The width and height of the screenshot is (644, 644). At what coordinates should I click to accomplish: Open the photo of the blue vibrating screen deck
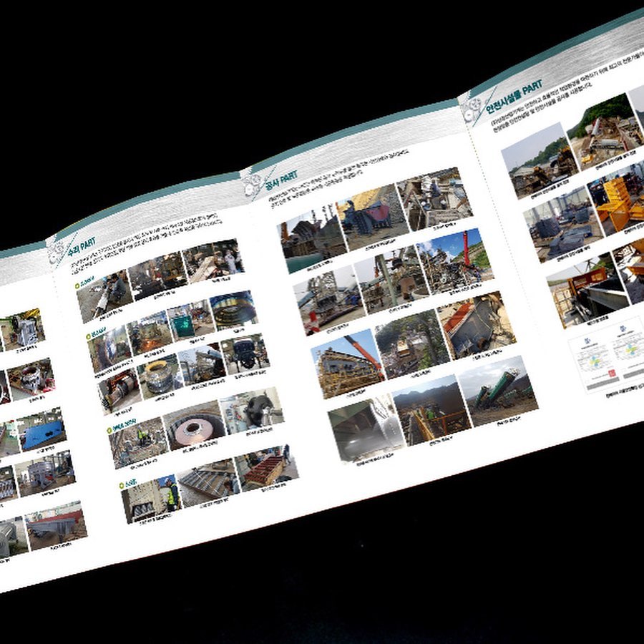[x=42, y=429]
